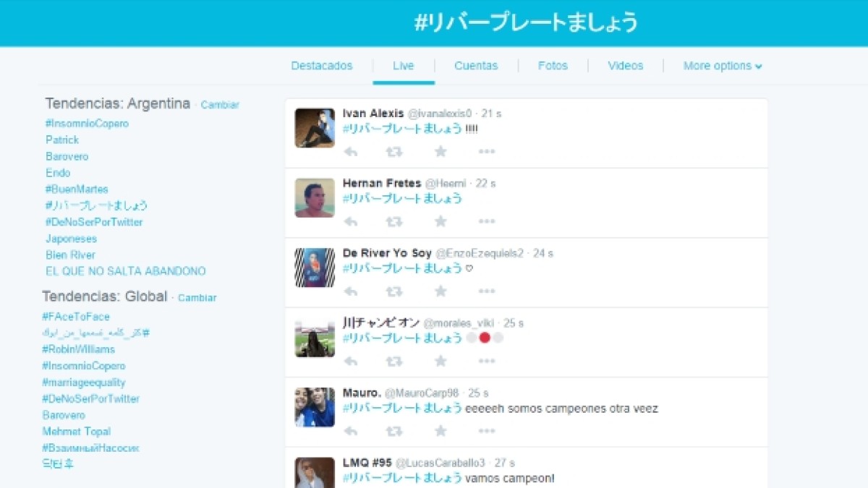Open Ivan Alexis's profile picture
The width and height of the screenshot is (868, 488).
(x=315, y=128)
